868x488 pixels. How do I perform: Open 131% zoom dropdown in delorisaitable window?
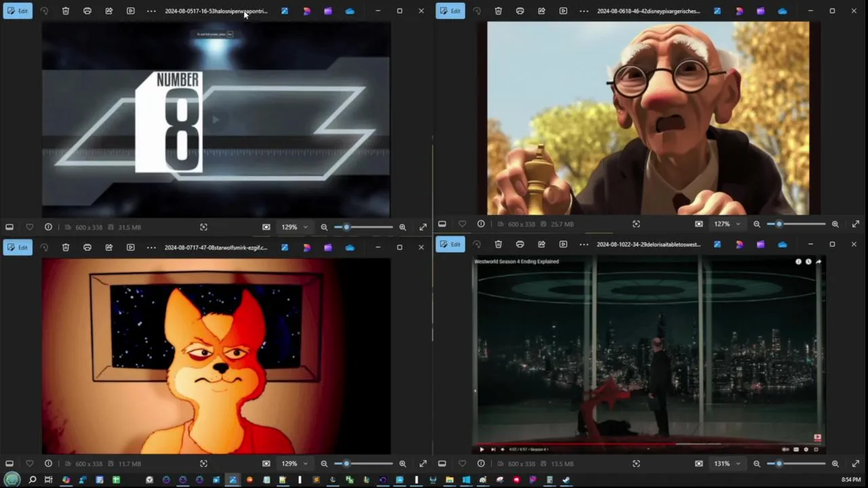click(x=727, y=464)
